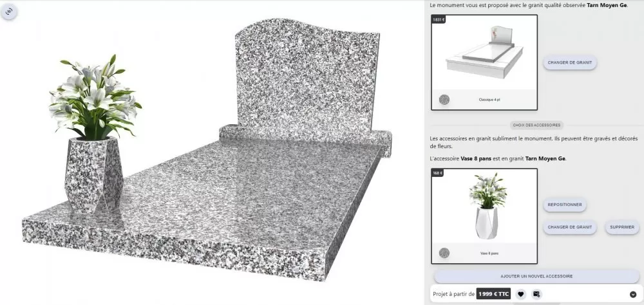Screen dimensions: 644x305
Task: Add project to favorites with heart icon
Action: (520, 294)
